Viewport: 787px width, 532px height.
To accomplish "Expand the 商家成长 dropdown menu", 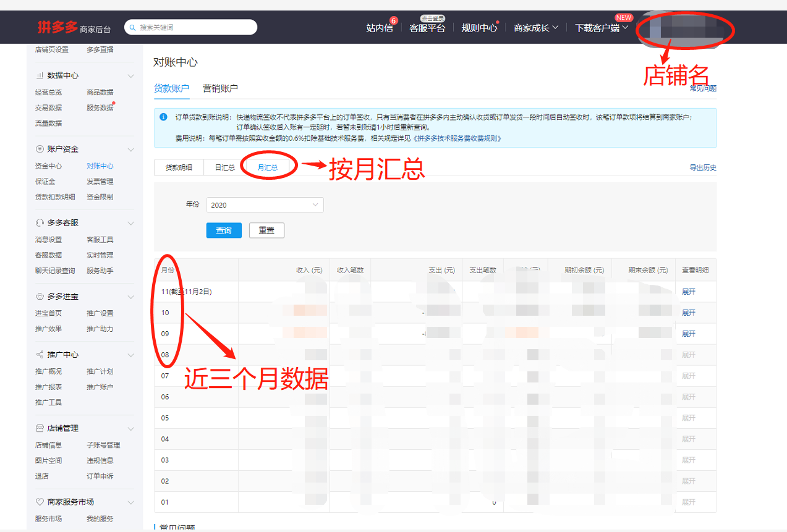I will (x=535, y=27).
